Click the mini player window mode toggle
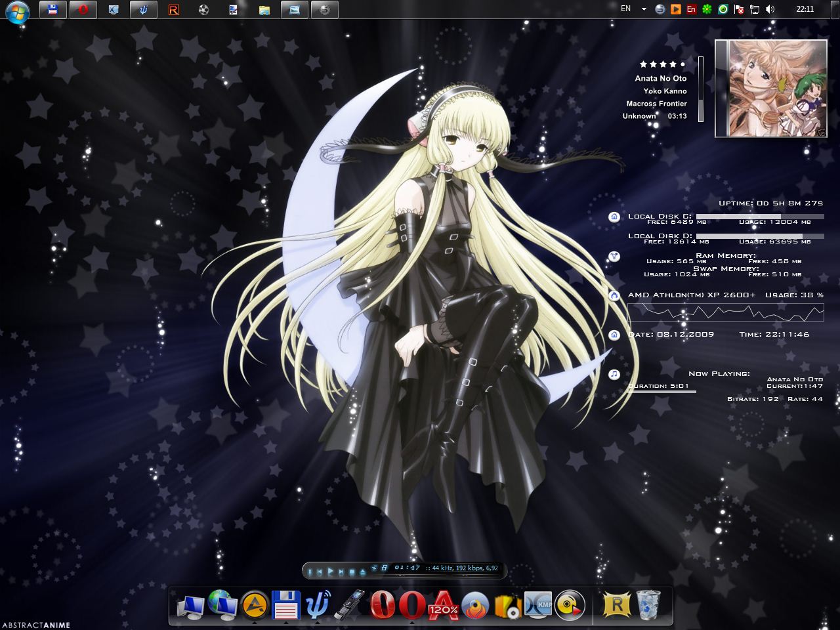 (x=384, y=568)
